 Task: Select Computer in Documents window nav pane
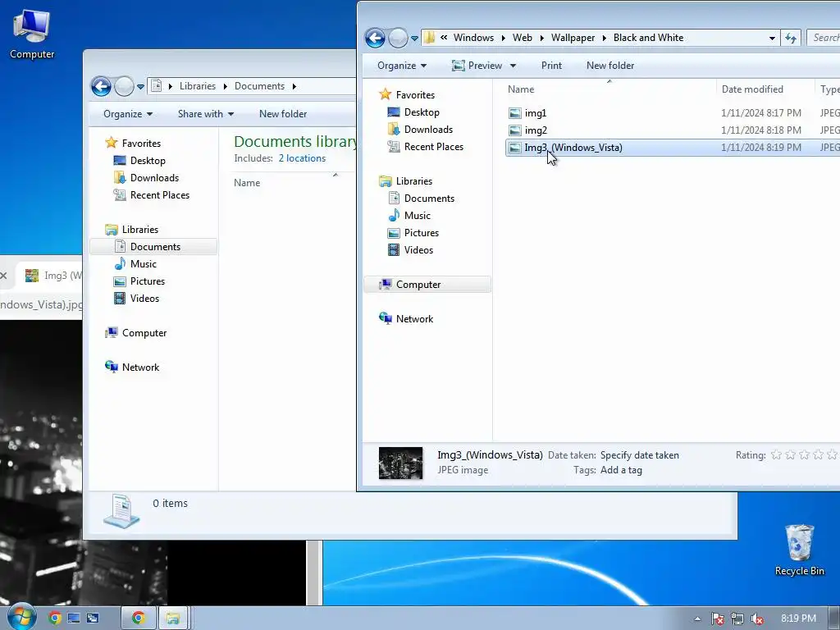[x=144, y=333]
